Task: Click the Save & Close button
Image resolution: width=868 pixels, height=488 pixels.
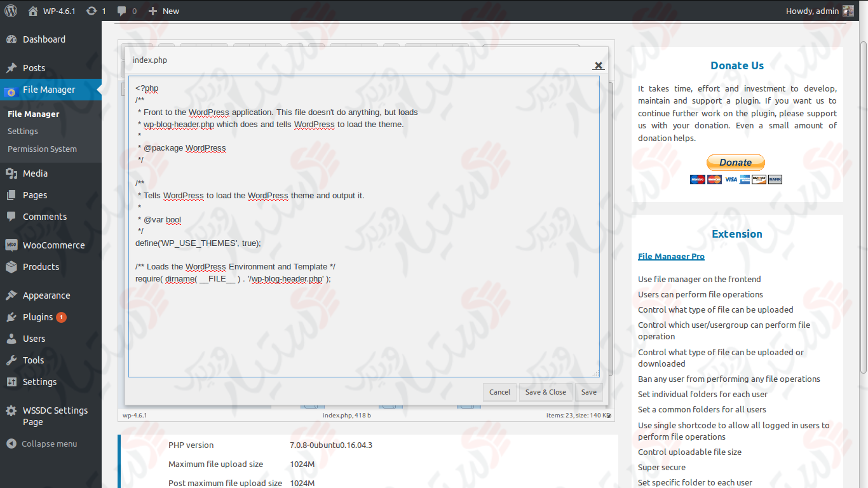Action: (545, 392)
